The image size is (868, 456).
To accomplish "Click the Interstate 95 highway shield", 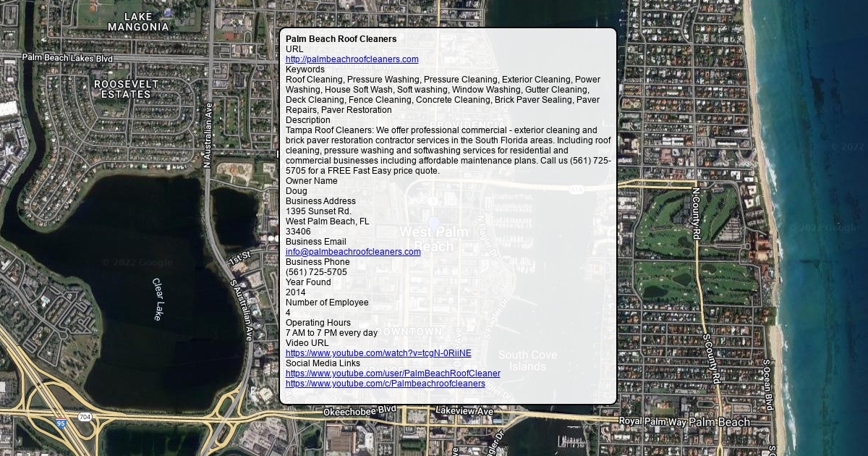I will pos(61,423).
